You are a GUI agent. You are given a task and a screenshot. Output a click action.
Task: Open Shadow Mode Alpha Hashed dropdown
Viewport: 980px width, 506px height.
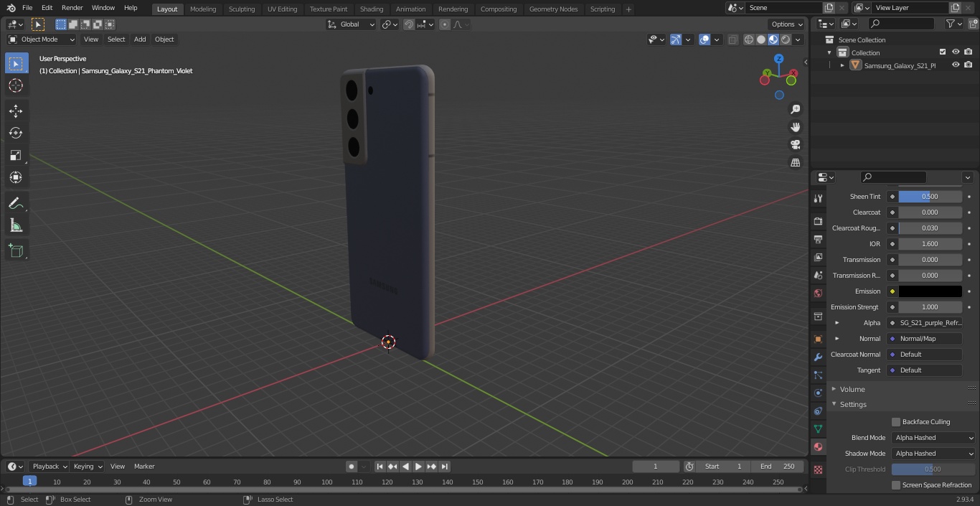pos(934,454)
